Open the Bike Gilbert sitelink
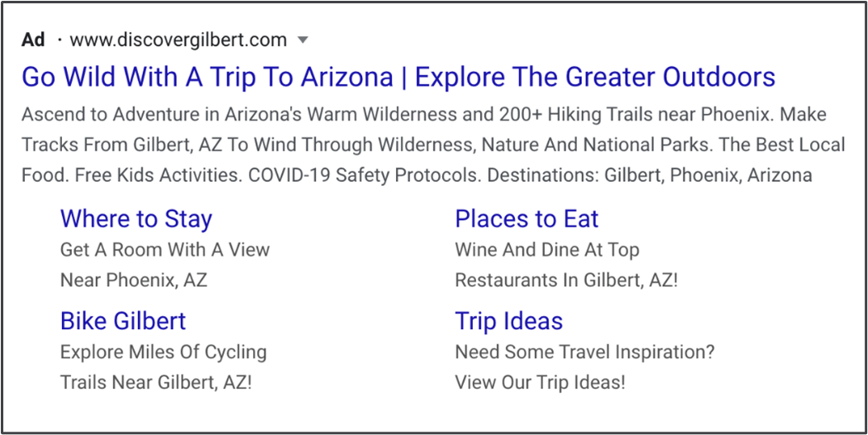 click(x=123, y=321)
